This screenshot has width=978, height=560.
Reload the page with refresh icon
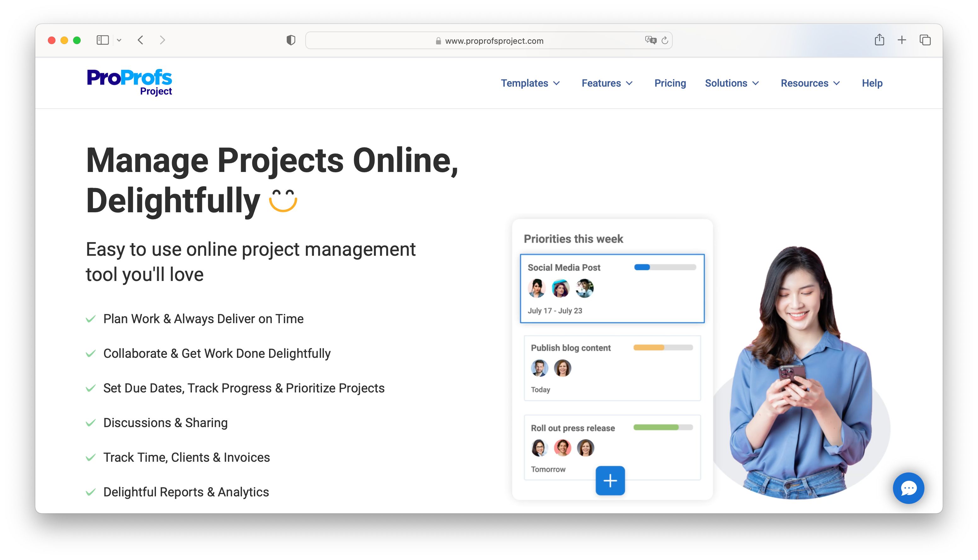(665, 40)
